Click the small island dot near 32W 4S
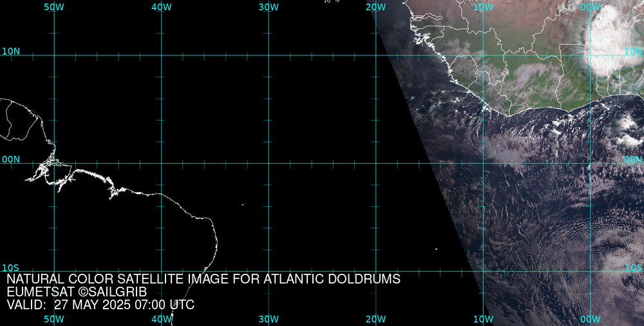Screen dimensions: 644x326 (x=243, y=205)
